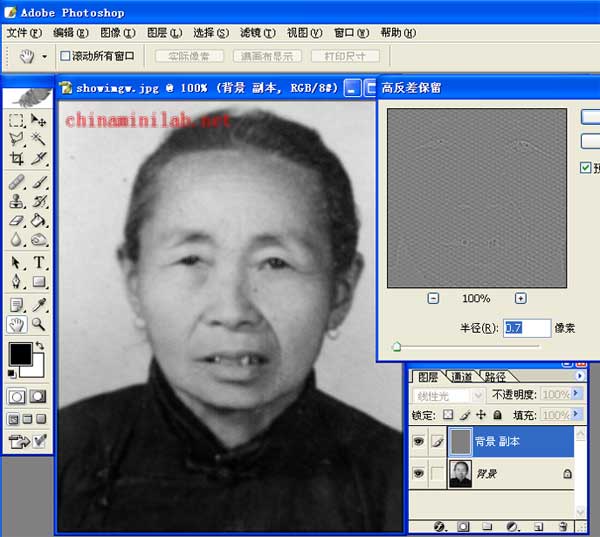
Task: Hide the 背景 副本 layer eye icon
Action: (418, 441)
